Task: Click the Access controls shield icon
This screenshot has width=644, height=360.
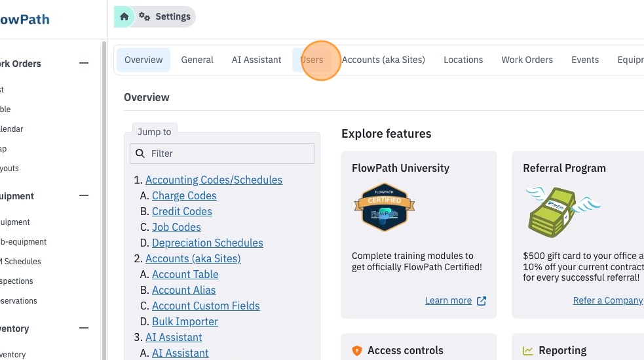Action: (357, 351)
